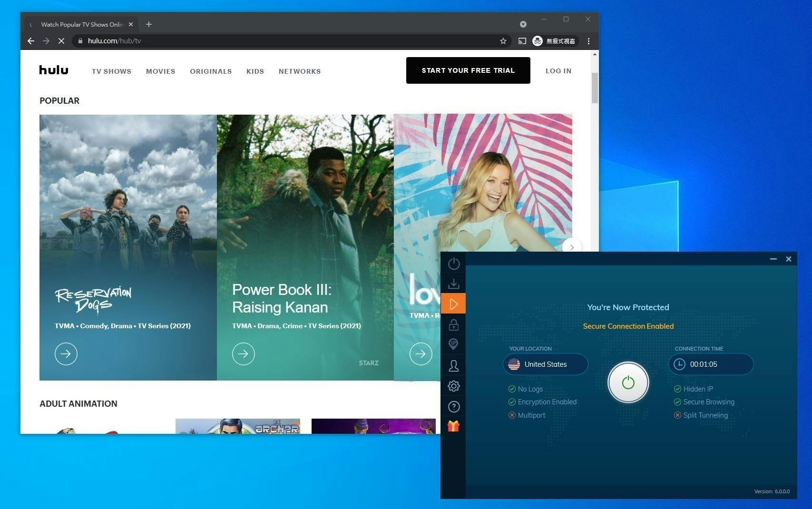Open the Chrome three-dot menu

pos(589,41)
